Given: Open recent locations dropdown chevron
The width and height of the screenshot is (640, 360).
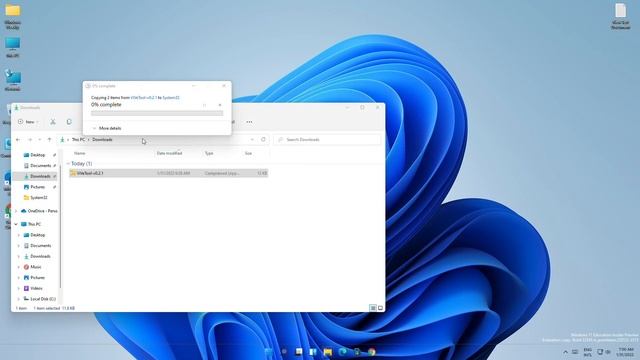Looking at the screenshot, I should pyautogui.click(x=40, y=140).
